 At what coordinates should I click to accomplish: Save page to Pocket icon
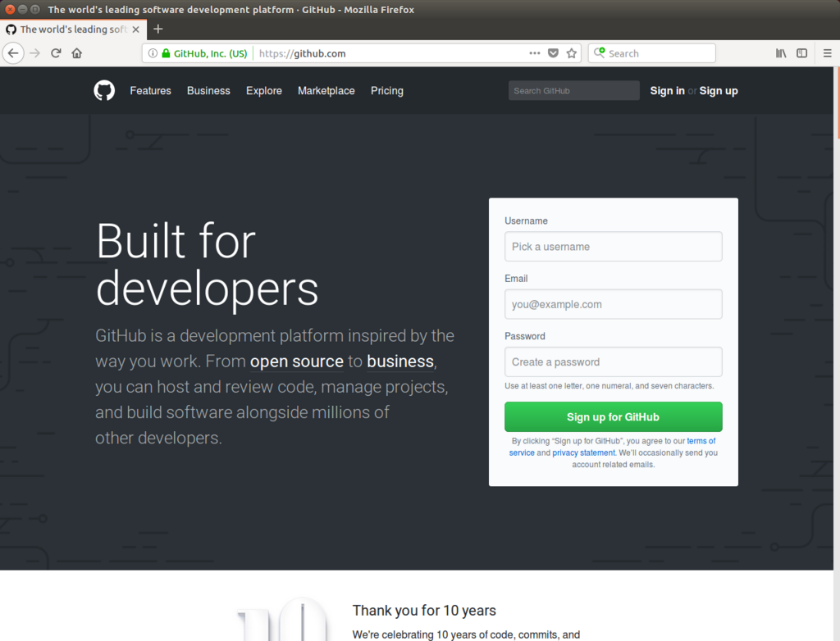tap(553, 53)
